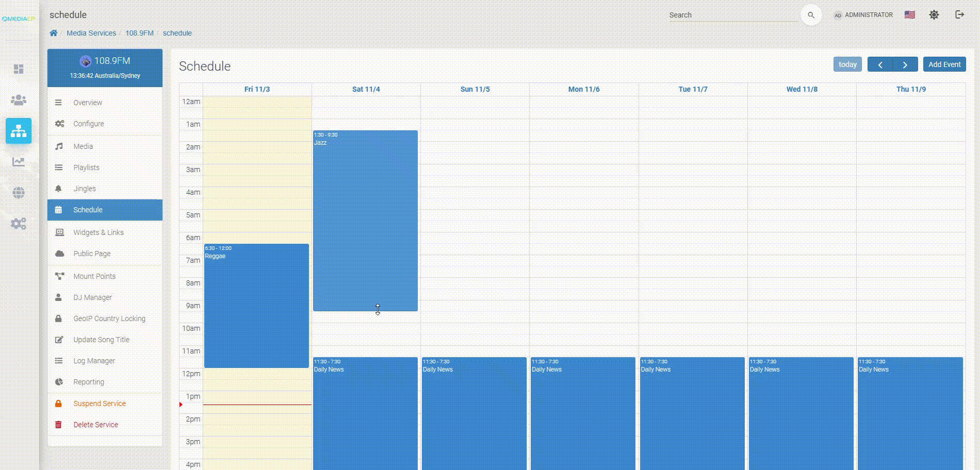This screenshot has height=470, width=980.
Task: Open the users group icon in left rail
Action: pyautogui.click(x=19, y=100)
